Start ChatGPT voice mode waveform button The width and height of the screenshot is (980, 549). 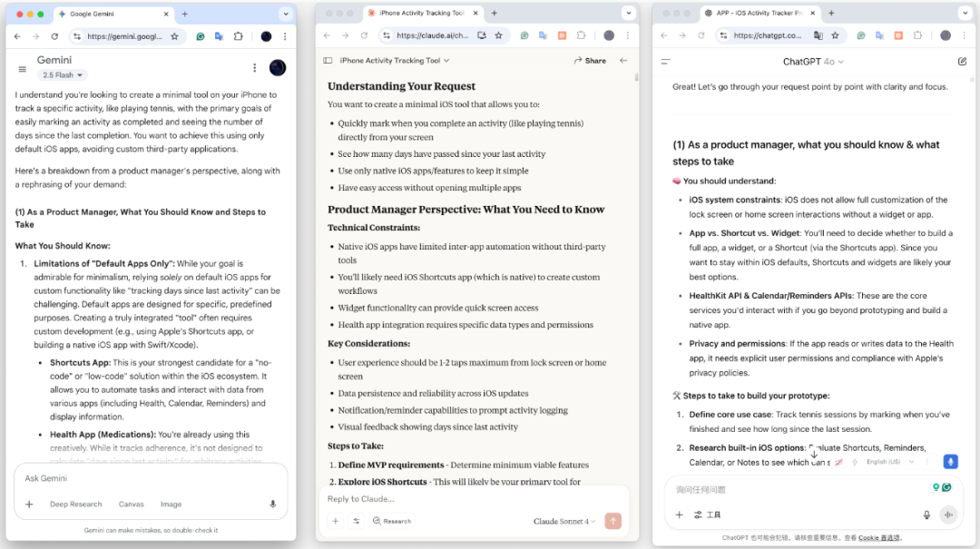point(949,515)
